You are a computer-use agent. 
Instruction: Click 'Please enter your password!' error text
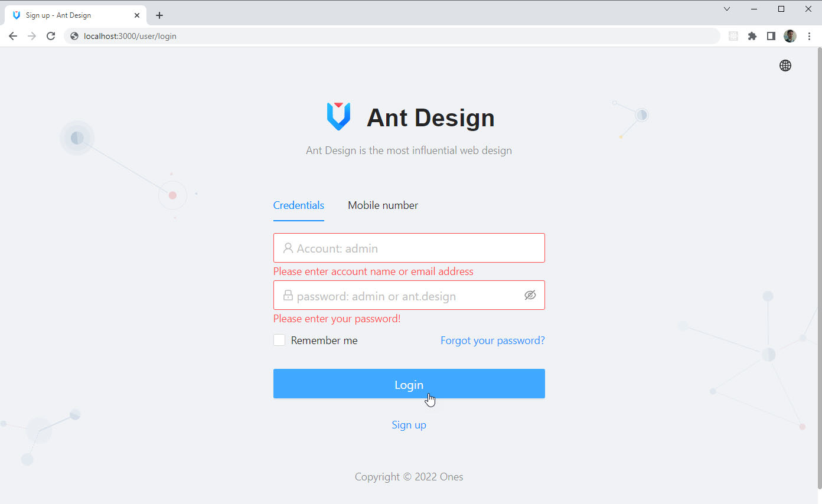(337, 319)
